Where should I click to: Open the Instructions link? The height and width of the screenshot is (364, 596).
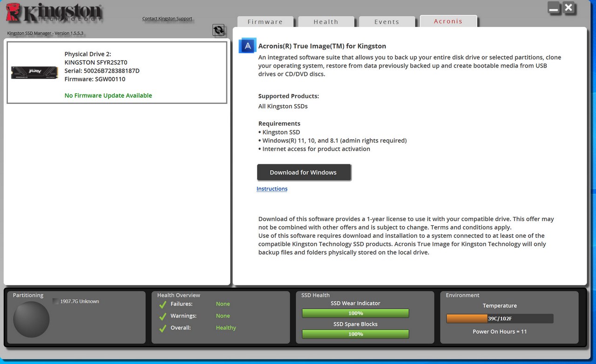point(272,189)
